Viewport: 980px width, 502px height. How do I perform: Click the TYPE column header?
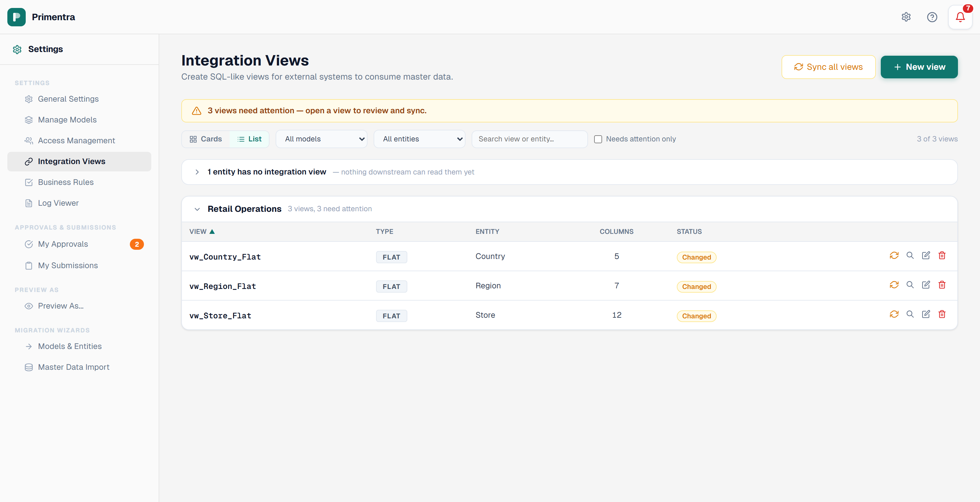pos(384,232)
